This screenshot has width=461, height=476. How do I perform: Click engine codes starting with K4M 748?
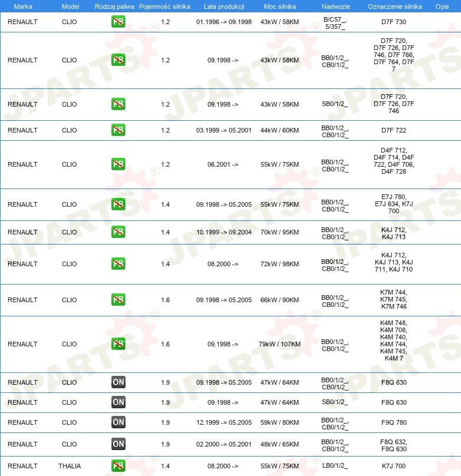pyautogui.click(x=394, y=341)
